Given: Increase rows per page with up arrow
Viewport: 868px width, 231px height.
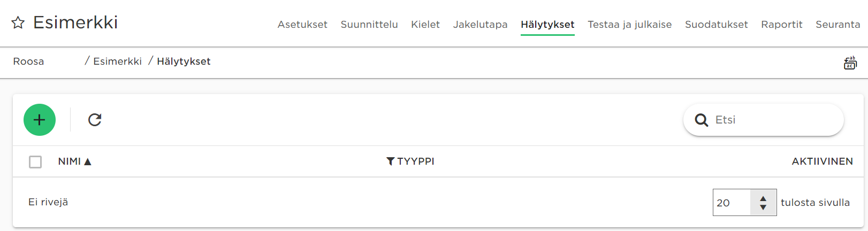Looking at the screenshot, I should pyautogui.click(x=763, y=198).
